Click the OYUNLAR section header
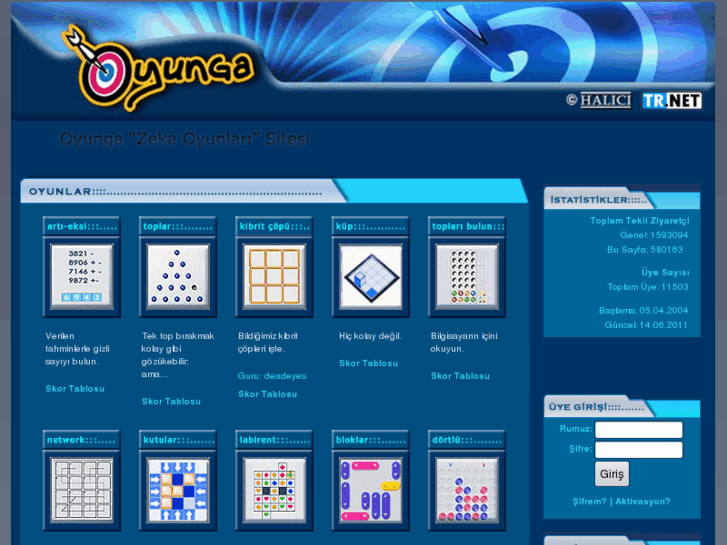 (x=274, y=191)
